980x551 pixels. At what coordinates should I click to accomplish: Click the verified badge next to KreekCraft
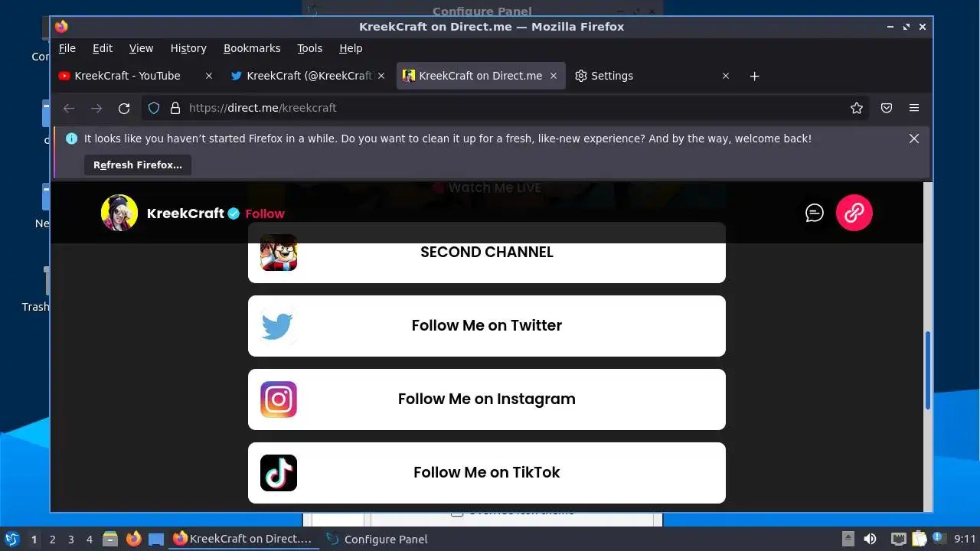(x=234, y=214)
